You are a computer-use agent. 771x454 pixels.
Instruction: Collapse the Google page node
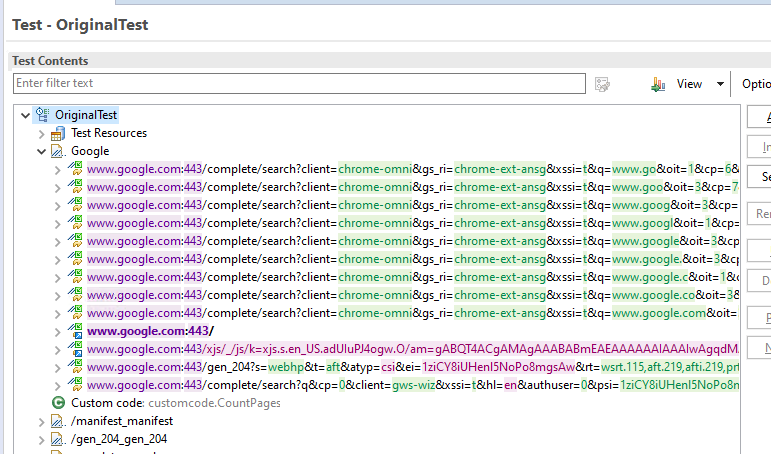click(x=42, y=151)
